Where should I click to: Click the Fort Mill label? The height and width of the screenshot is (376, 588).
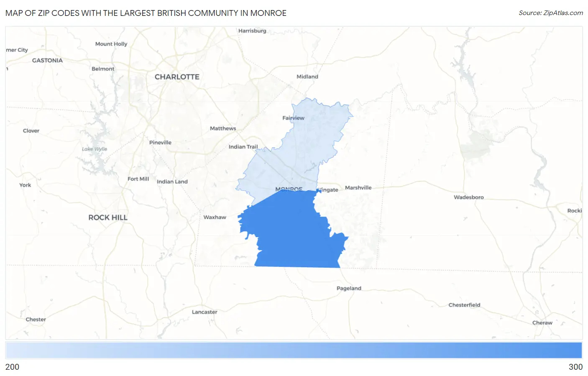click(x=138, y=179)
